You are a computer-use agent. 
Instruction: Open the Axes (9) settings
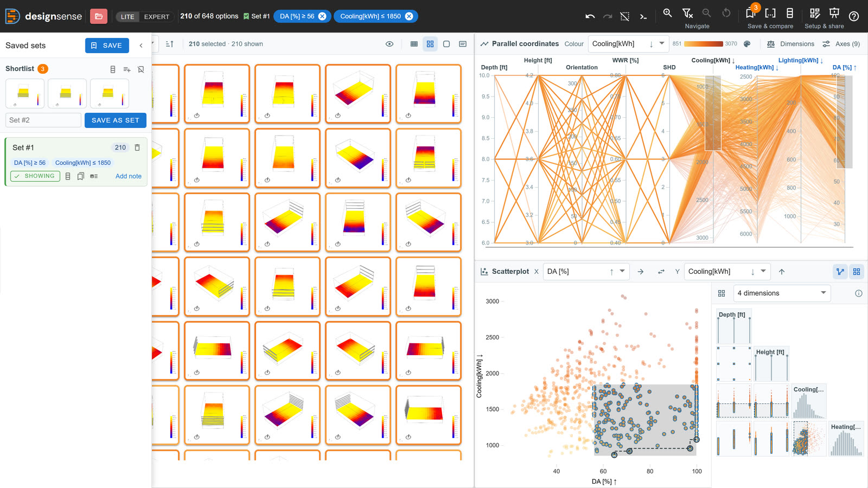point(841,44)
